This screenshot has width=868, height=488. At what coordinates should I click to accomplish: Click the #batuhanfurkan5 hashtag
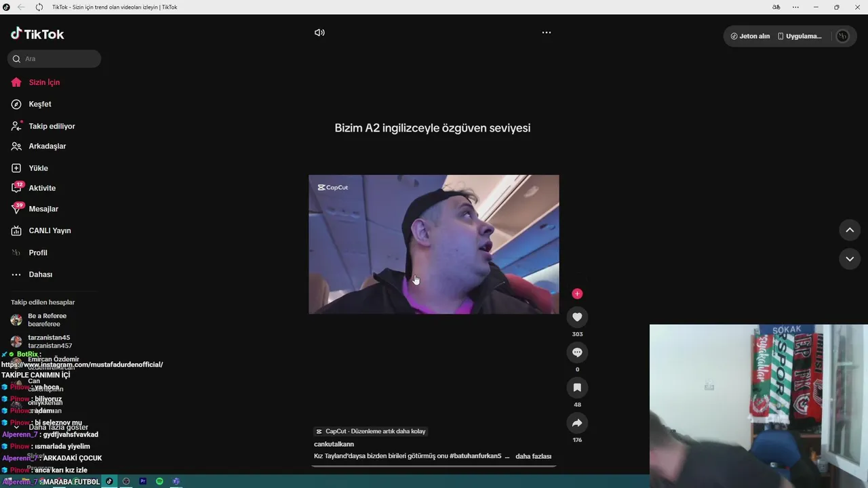[x=475, y=456]
